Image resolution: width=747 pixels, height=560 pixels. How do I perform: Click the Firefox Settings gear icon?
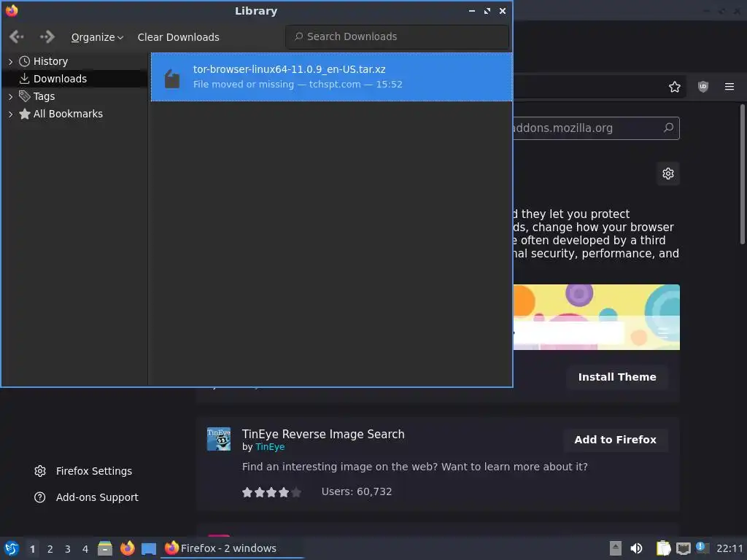(40, 471)
